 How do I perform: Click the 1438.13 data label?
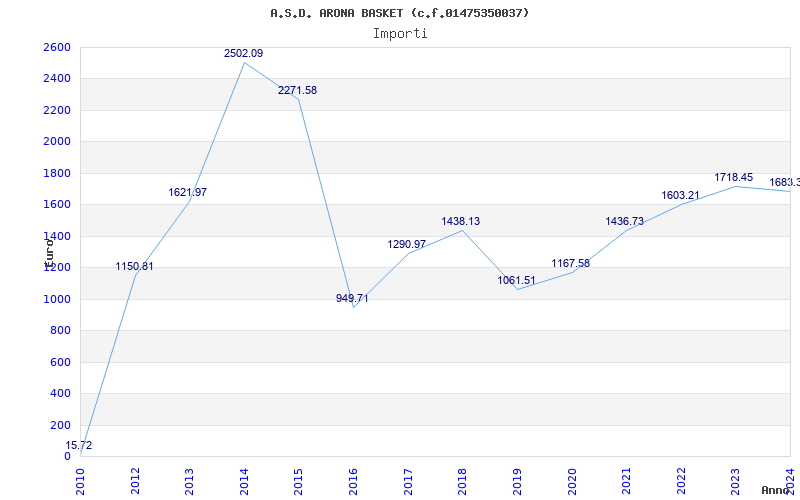point(461,221)
